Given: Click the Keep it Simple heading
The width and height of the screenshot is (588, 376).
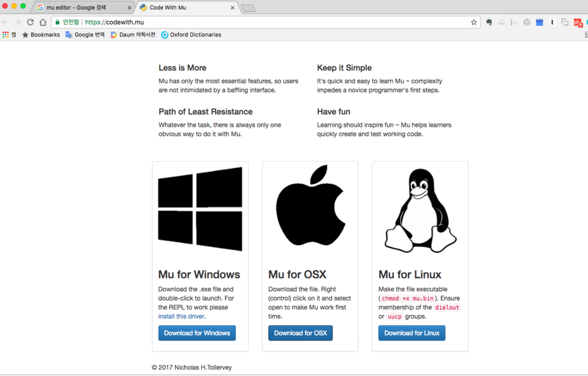Looking at the screenshot, I should [x=344, y=68].
